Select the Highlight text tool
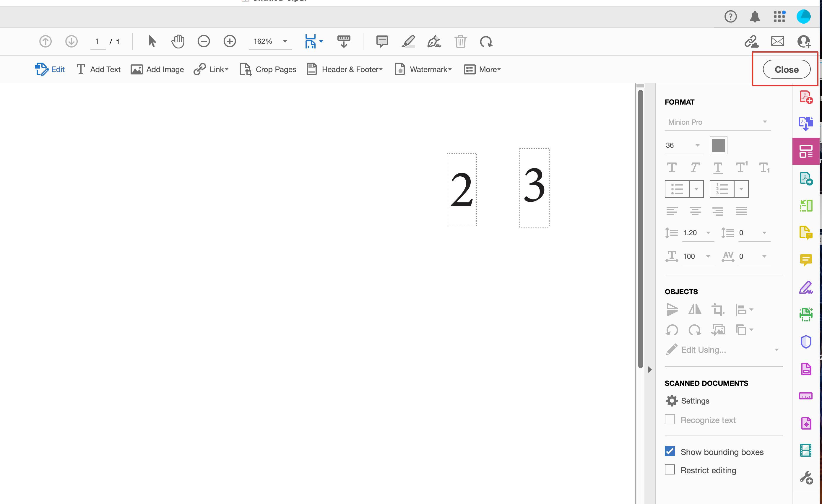The image size is (822, 504). (408, 41)
